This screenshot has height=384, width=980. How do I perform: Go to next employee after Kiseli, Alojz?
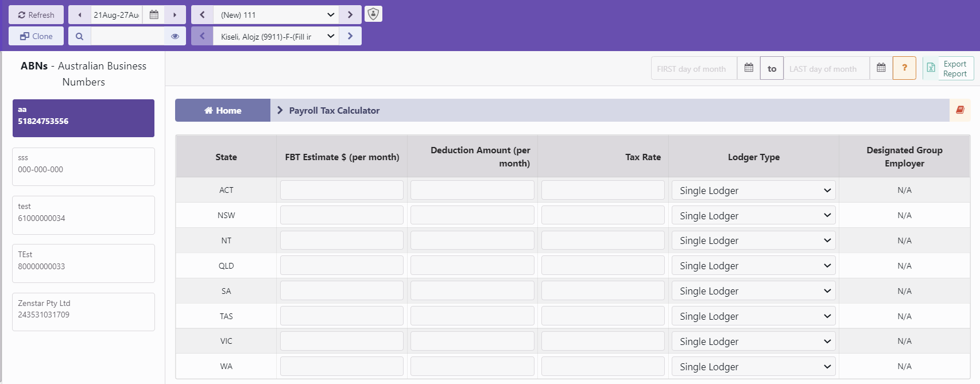350,36
